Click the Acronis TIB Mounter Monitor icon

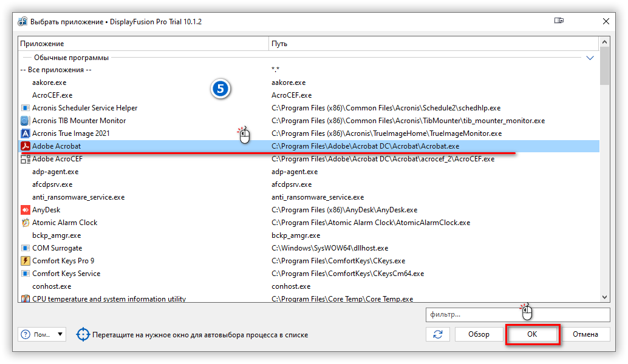26,121
